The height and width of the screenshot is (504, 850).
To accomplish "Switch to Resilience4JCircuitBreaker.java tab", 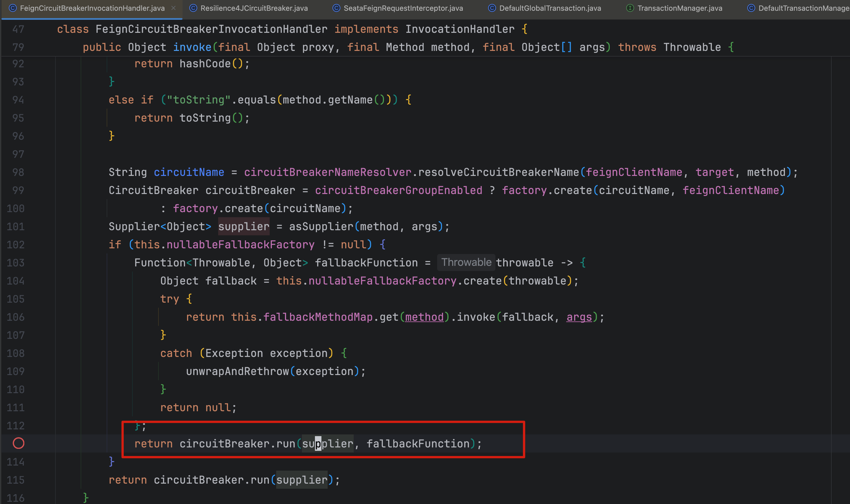I will pyautogui.click(x=254, y=8).
